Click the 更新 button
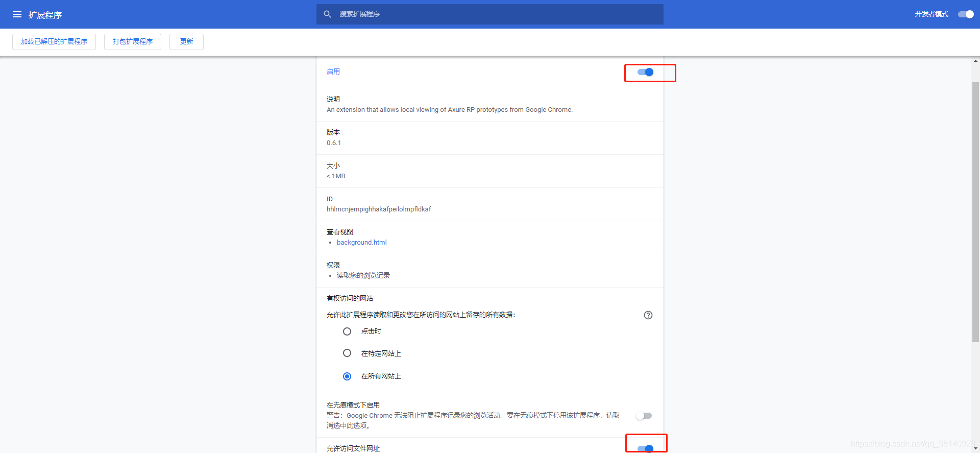 186,42
